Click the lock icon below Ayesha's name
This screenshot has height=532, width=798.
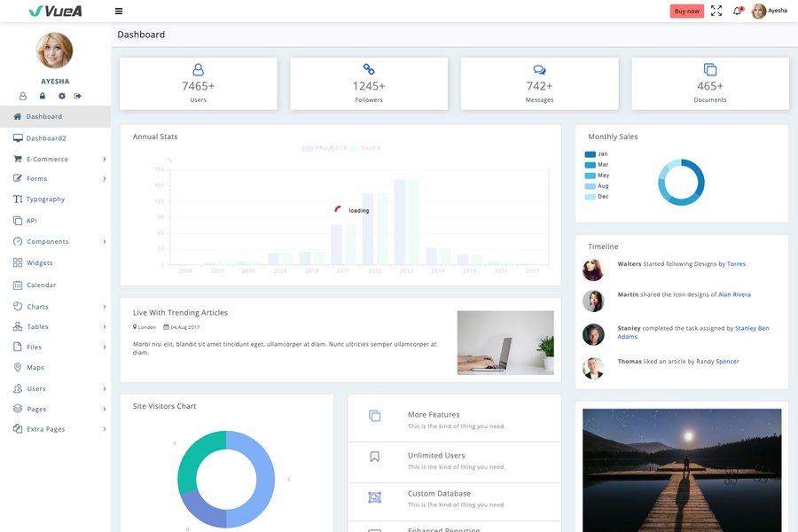pyautogui.click(x=42, y=94)
